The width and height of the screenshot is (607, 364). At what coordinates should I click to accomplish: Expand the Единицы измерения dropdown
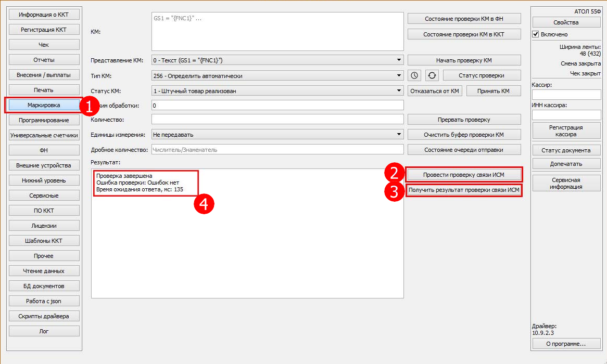(x=277, y=135)
